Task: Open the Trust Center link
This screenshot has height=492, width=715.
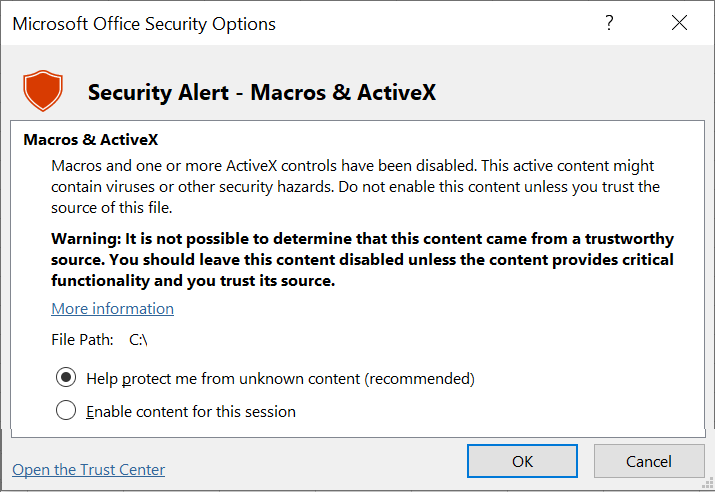Action: click(88, 470)
